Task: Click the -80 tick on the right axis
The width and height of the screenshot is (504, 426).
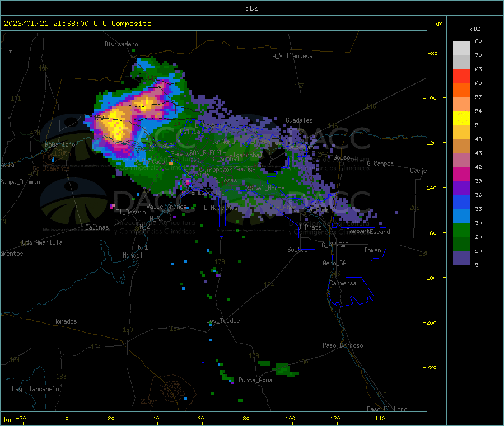Action: point(432,53)
